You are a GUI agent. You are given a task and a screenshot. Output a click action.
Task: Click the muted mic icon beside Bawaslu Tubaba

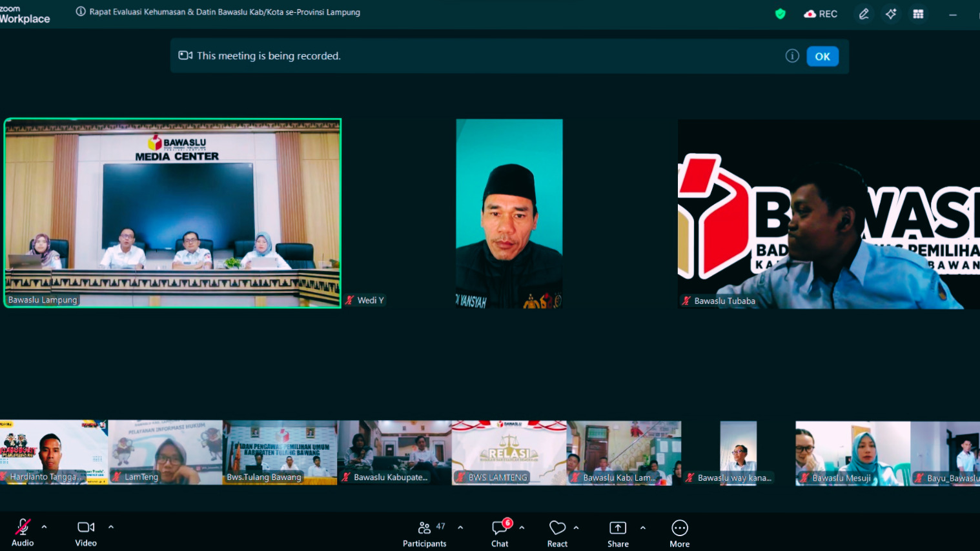coord(686,301)
